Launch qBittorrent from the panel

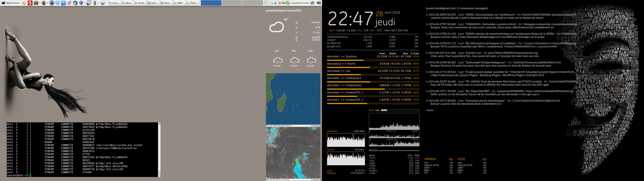pos(103,3)
